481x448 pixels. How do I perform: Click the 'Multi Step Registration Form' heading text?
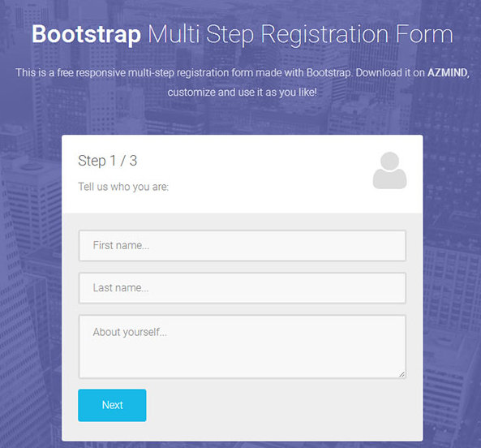(x=300, y=34)
